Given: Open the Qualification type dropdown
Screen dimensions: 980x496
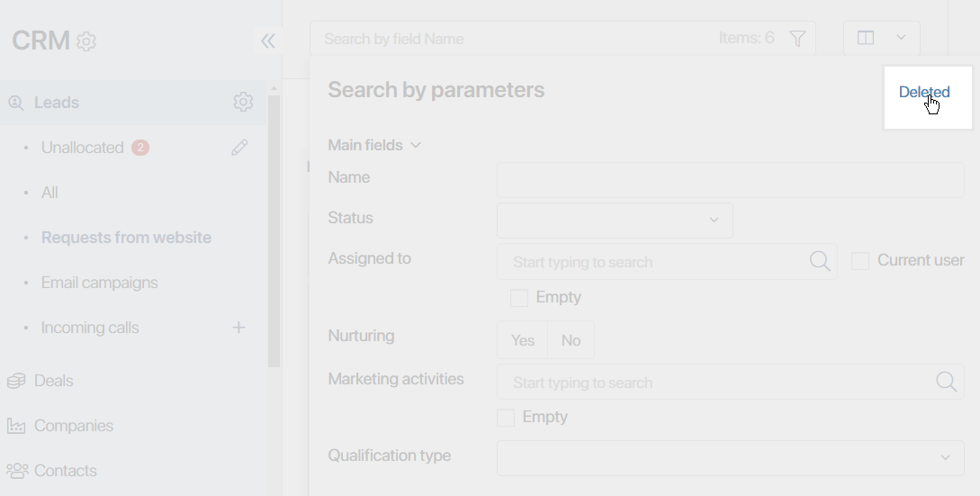Looking at the screenshot, I should coord(731,458).
